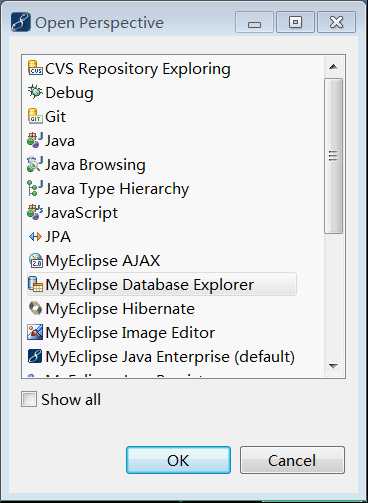Click the vertical scrollbar thumb
The height and width of the screenshot is (503, 368).
333,156
